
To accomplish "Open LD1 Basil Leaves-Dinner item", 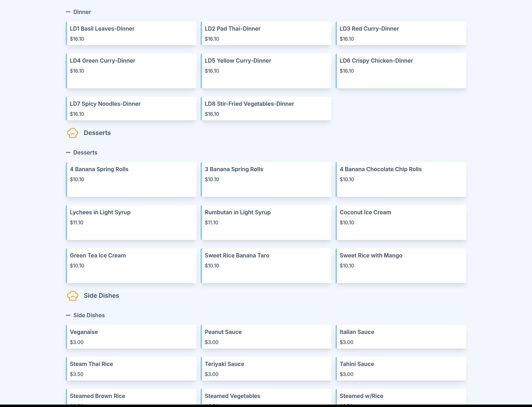I will click(131, 33).
